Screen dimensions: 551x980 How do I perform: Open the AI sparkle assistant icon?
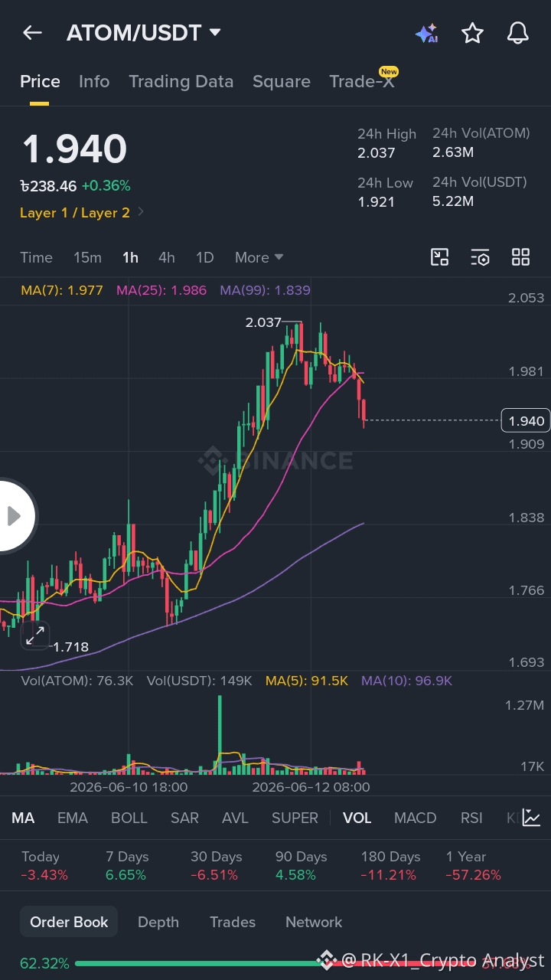(426, 34)
